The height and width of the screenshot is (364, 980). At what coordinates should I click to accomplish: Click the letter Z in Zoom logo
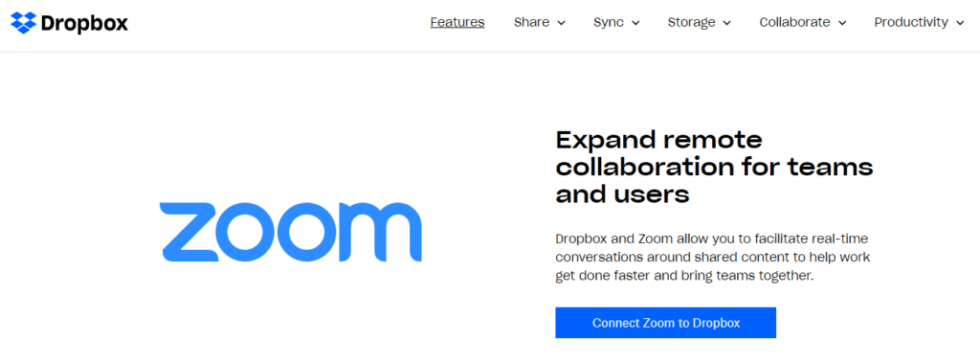189,232
